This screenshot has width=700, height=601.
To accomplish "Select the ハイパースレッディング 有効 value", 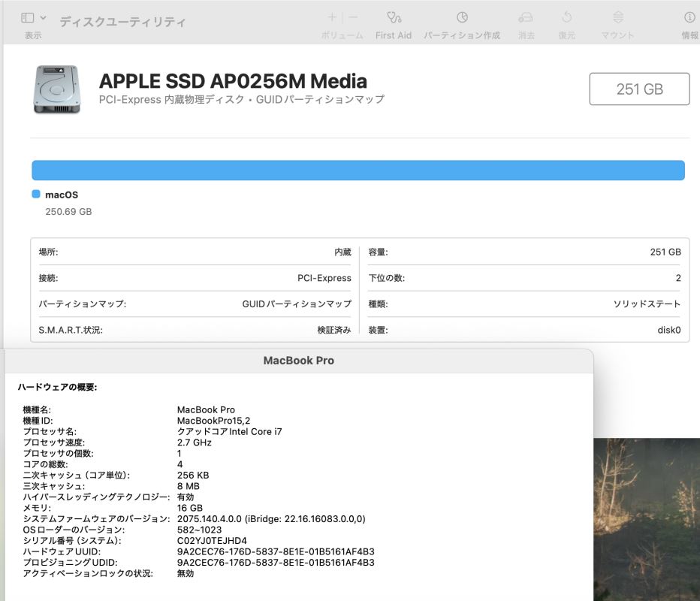I will [186, 497].
